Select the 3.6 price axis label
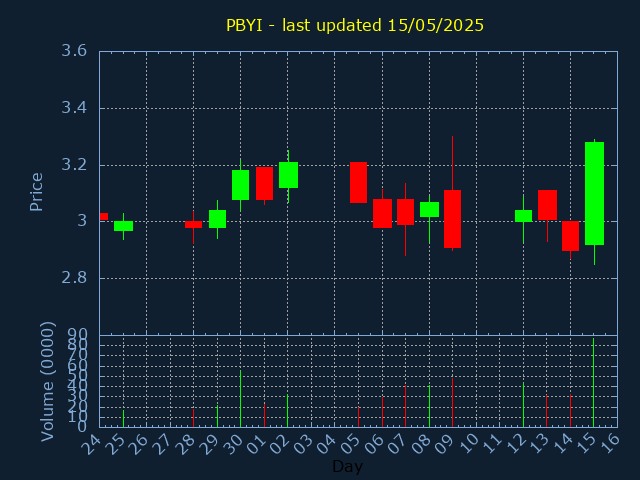640x480 pixels. click(74, 51)
